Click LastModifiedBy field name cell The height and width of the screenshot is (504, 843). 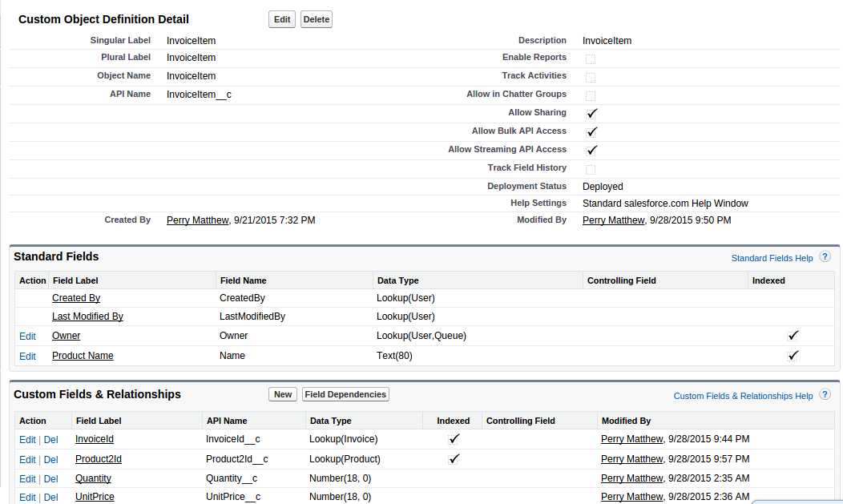252,317
